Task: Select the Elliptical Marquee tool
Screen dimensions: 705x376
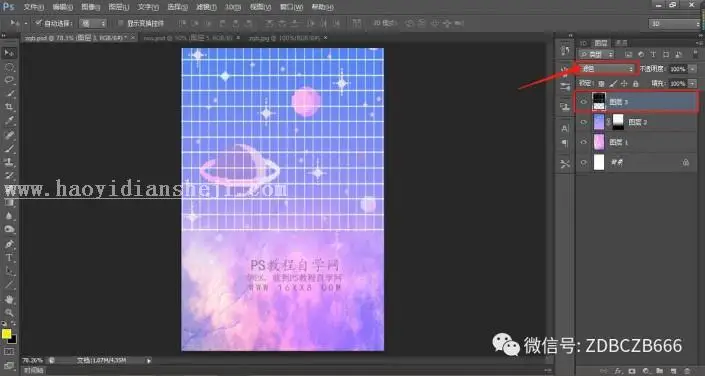Action: coord(9,67)
